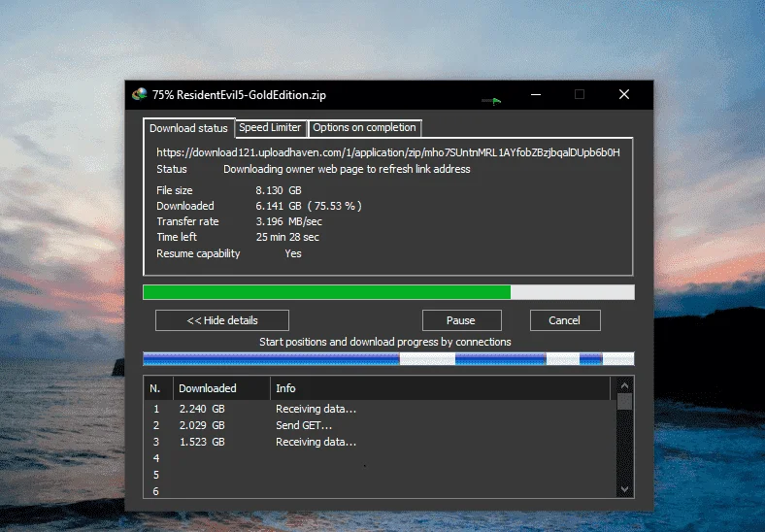Select connection row number 4
This screenshot has height=532, width=765.
tap(378, 459)
